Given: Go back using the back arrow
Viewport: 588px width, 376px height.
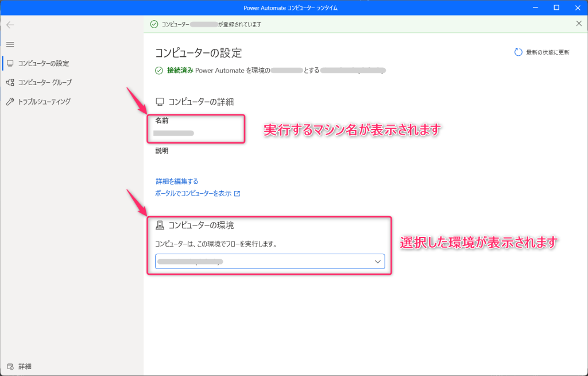Looking at the screenshot, I should coord(10,25).
